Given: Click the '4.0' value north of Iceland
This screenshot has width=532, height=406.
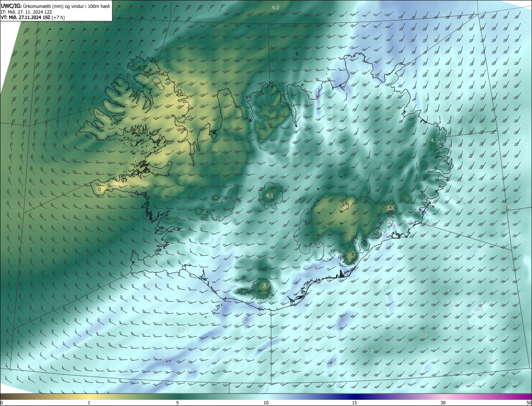Looking at the screenshot, I should tap(275, 7).
